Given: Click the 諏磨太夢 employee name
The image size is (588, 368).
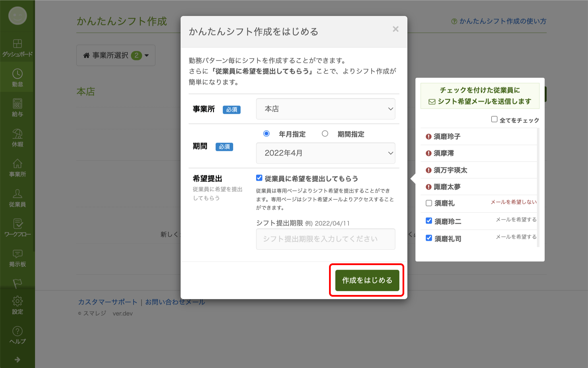Looking at the screenshot, I should pyautogui.click(x=447, y=187).
